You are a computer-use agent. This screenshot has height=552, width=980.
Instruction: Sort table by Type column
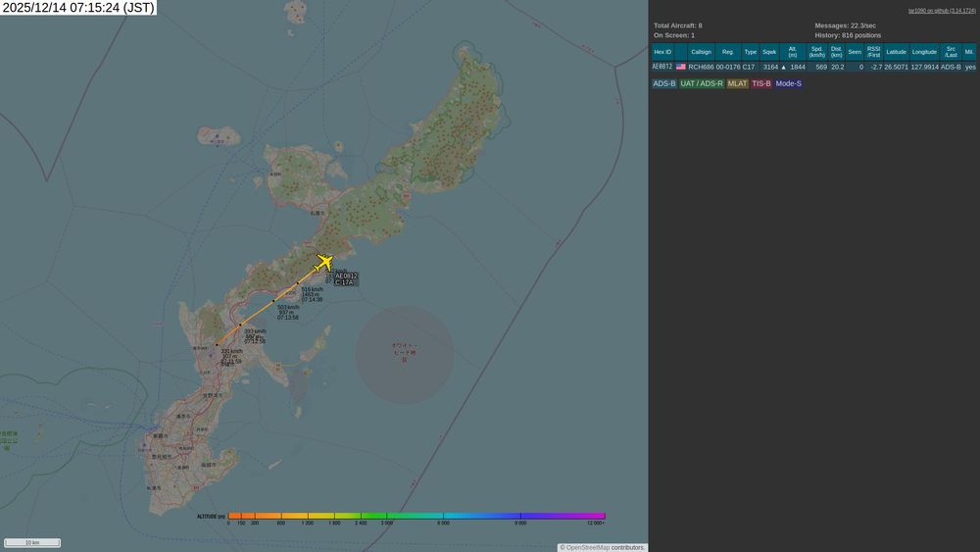[750, 52]
